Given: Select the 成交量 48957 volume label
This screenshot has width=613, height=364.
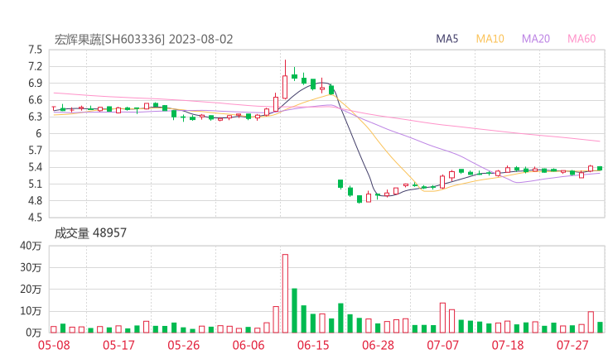Looking at the screenshot, I should pos(90,233).
